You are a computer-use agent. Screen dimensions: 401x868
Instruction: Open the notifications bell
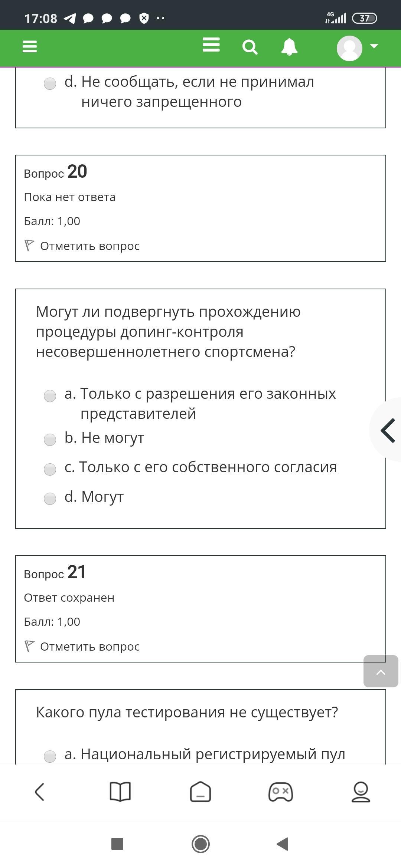(289, 47)
